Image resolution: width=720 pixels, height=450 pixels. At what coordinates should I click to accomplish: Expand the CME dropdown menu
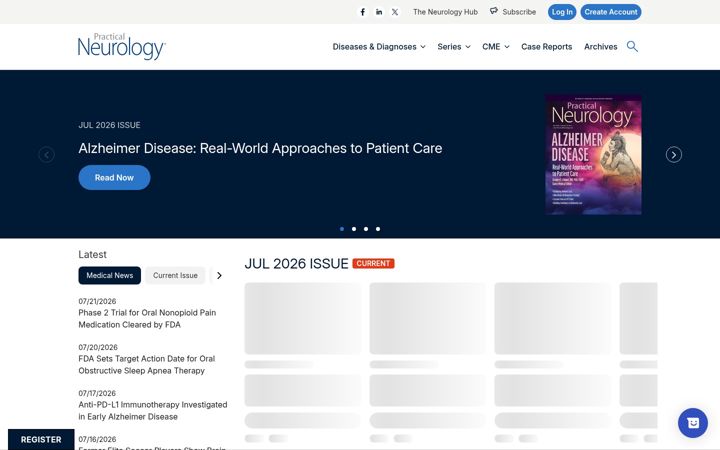[496, 47]
